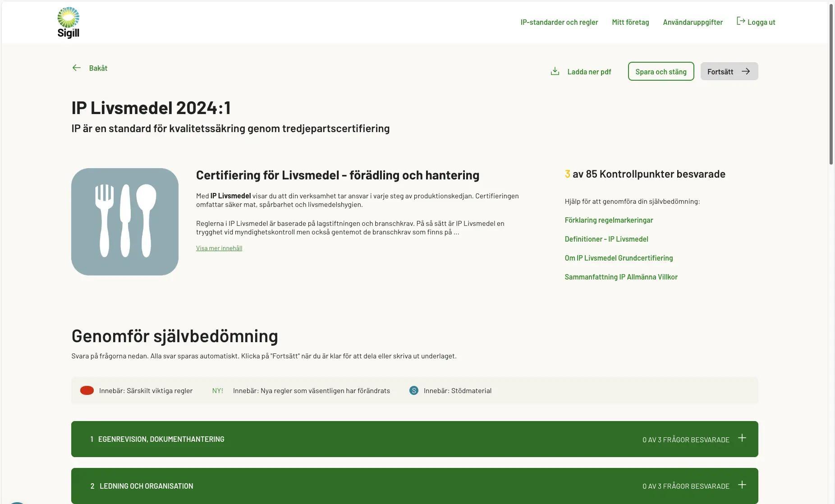Click the Spara och stäng button

pos(661,71)
